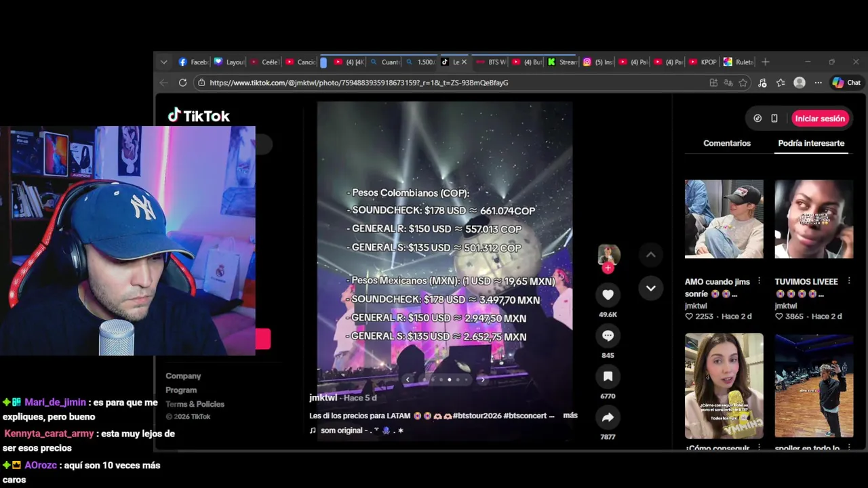Open the 'AMO cuando jims sonríe' video thumbnail

(x=724, y=219)
